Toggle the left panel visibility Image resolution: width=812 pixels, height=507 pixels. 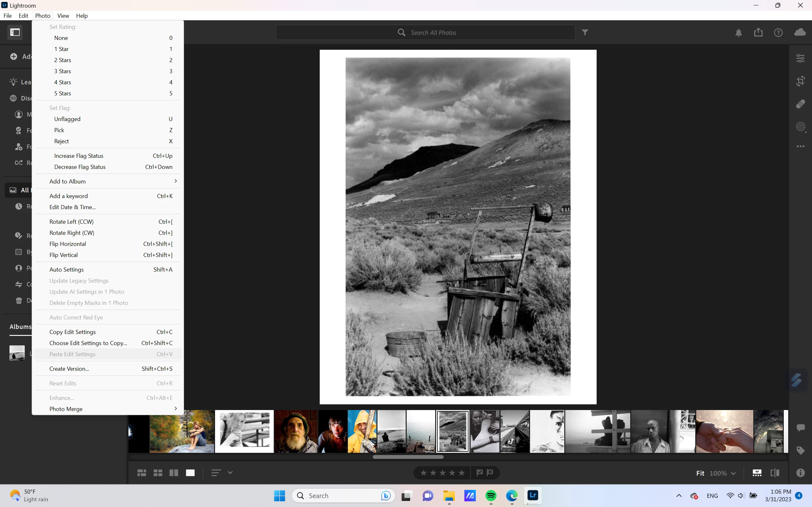(x=15, y=33)
